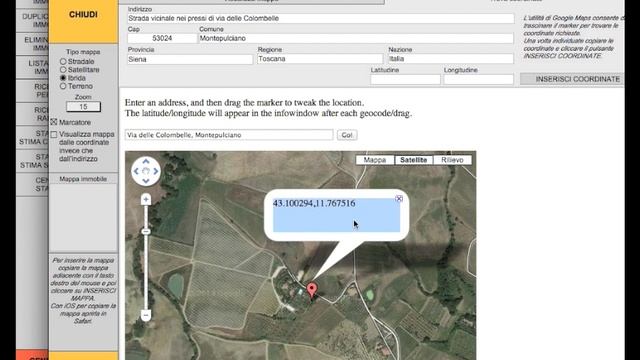The height and width of the screenshot is (360, 640).
Task: Switch map view to Rilievo
Action: (452, 160)
